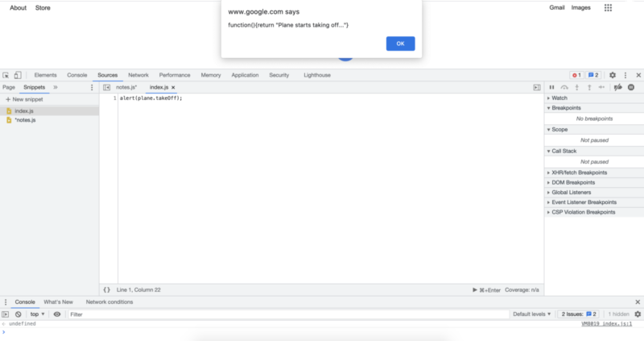Screen dimensions: 644x341
Task: Run the snippet with the play button
Action: point(475,290)
